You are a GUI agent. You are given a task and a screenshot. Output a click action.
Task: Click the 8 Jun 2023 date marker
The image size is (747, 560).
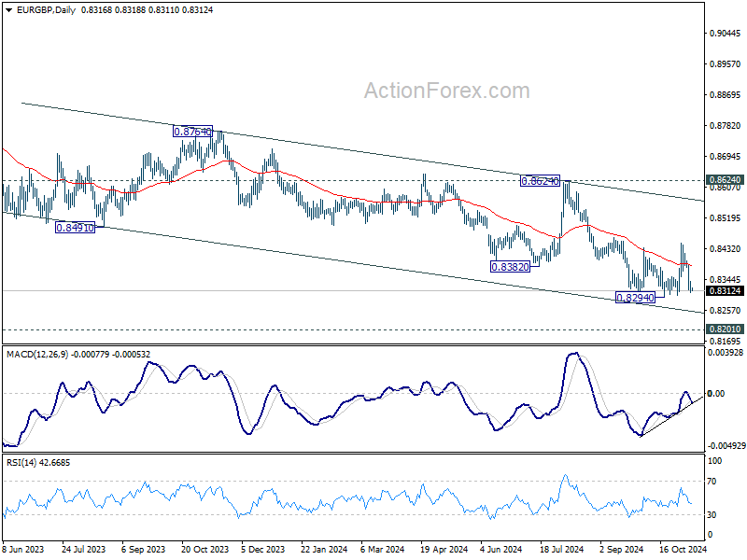tap(22, 549)
